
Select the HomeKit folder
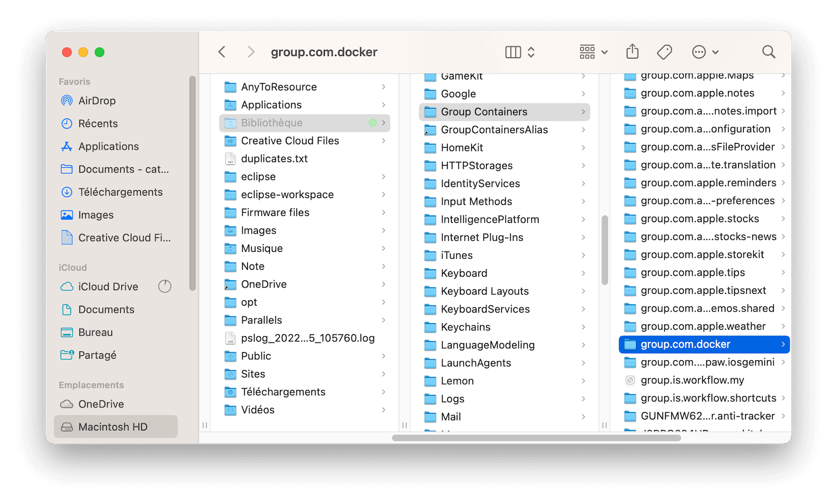pos(504,147)
